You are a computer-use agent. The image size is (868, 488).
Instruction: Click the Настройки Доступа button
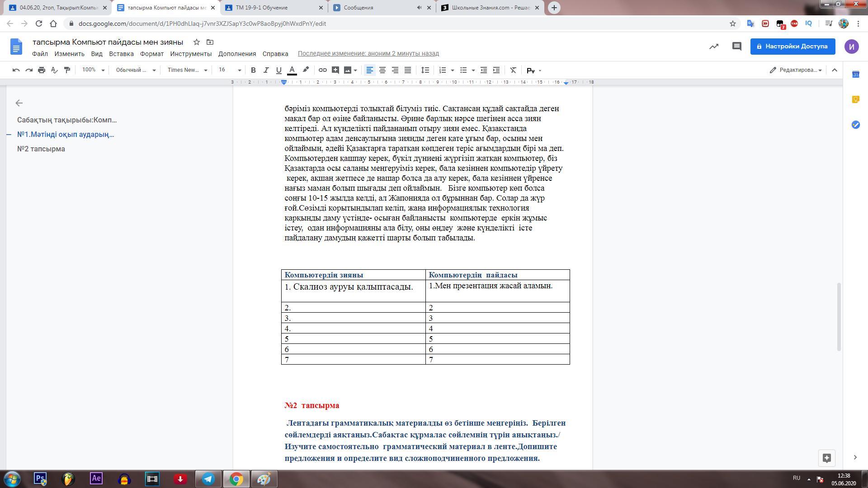[x=793, y=47]
